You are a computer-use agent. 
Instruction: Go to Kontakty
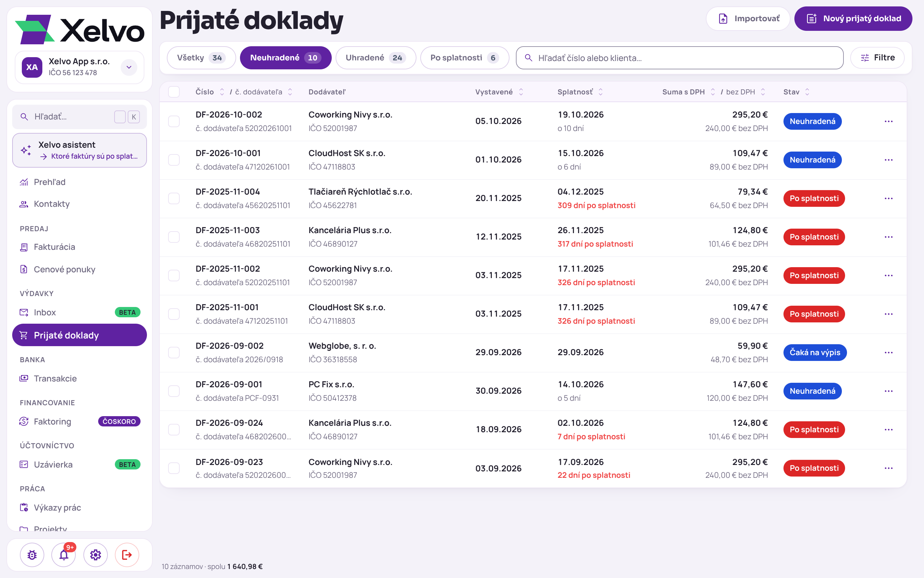[80, 204]
